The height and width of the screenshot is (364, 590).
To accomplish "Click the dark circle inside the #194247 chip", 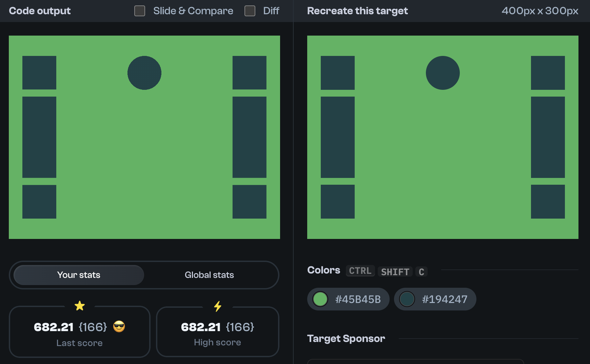I will [x=407, y=299].
